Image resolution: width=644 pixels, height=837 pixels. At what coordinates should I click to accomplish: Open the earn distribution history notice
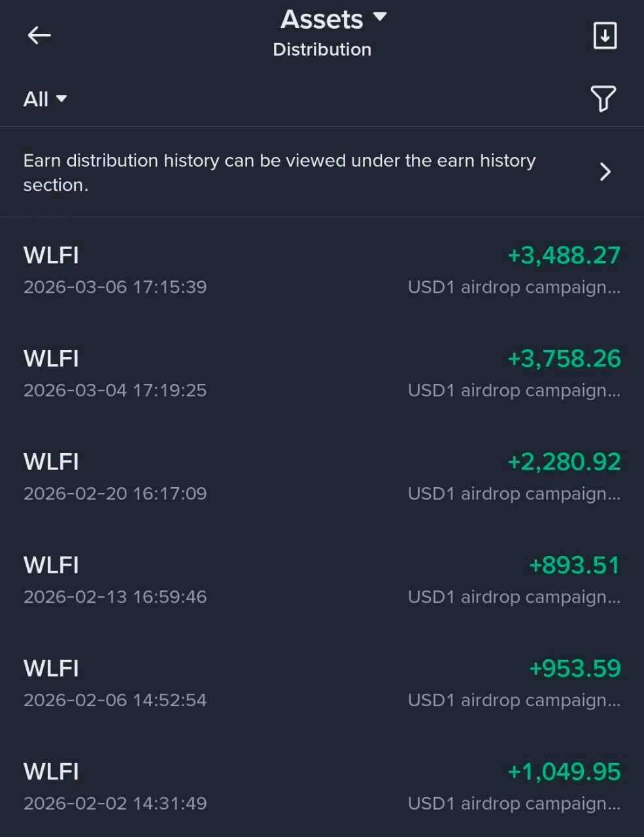pos(280,173)
